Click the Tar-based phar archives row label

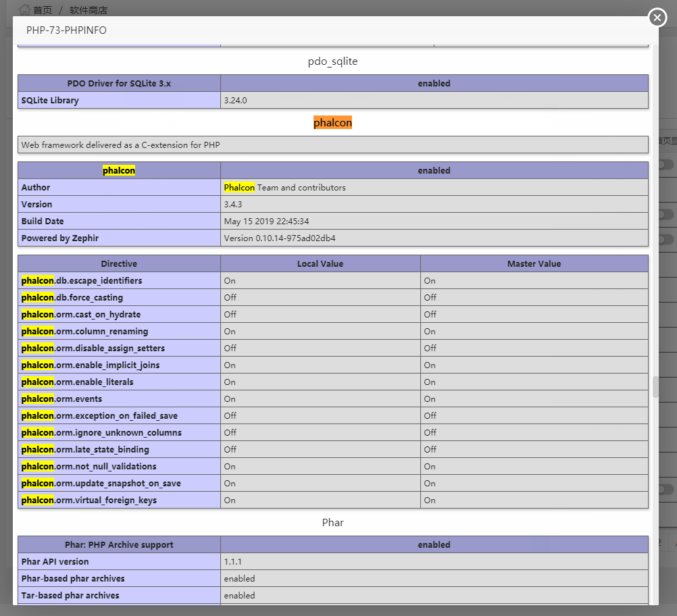coord(70,595)
